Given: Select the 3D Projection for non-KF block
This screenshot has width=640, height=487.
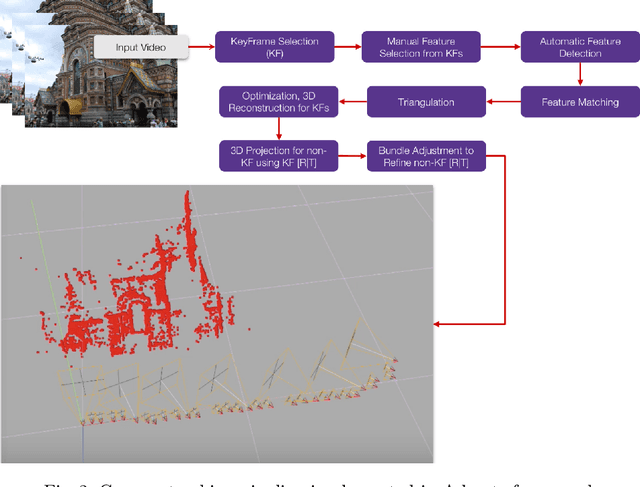Looking at the screenshot, I should tap(279, 155).
